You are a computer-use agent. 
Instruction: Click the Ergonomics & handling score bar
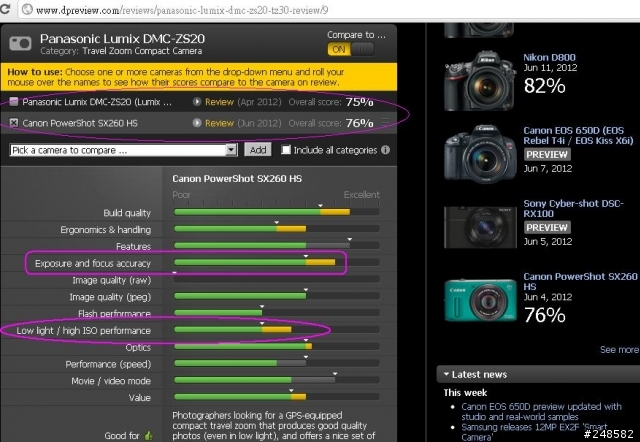pyautogui.click(x=277, y=229)
